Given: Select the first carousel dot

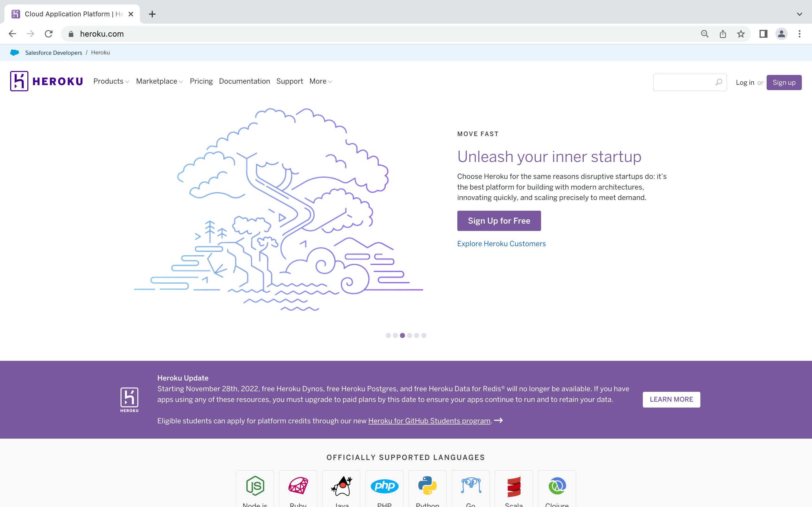Looking at the screenshot, I should pyautogui.click(x=388, y=335).
